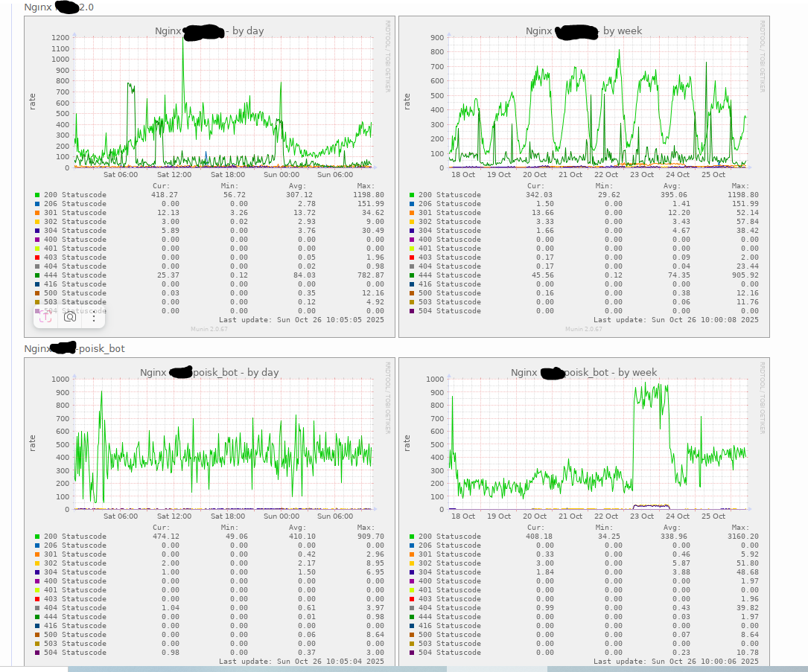Image resolution: width=808 pixels, height=672 pixels.
Task: Open the three-dot more options menu
Action: tap(94, 316)
